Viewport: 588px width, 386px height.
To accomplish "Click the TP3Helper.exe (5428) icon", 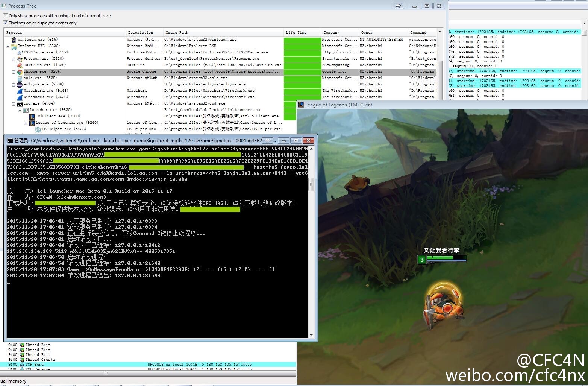I will 38,129.
